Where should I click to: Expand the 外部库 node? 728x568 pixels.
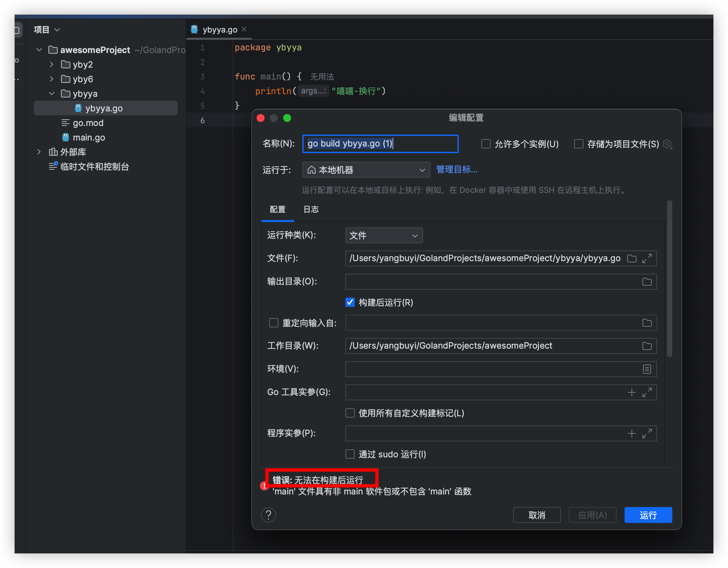[x=39, y=152]
